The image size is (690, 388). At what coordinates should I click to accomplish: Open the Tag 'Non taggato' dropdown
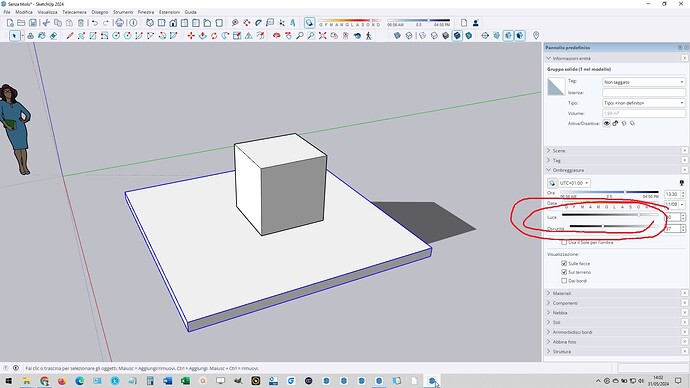(x=644, y=82)
